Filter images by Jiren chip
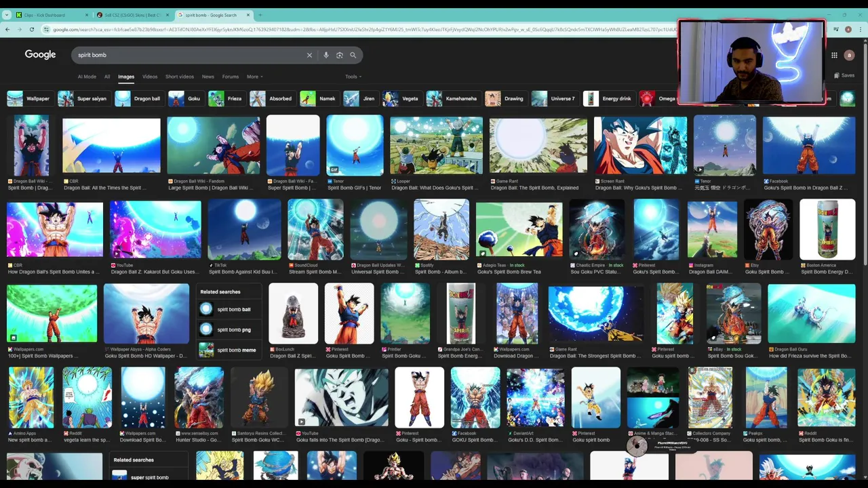868x488 pixels. 359,98
